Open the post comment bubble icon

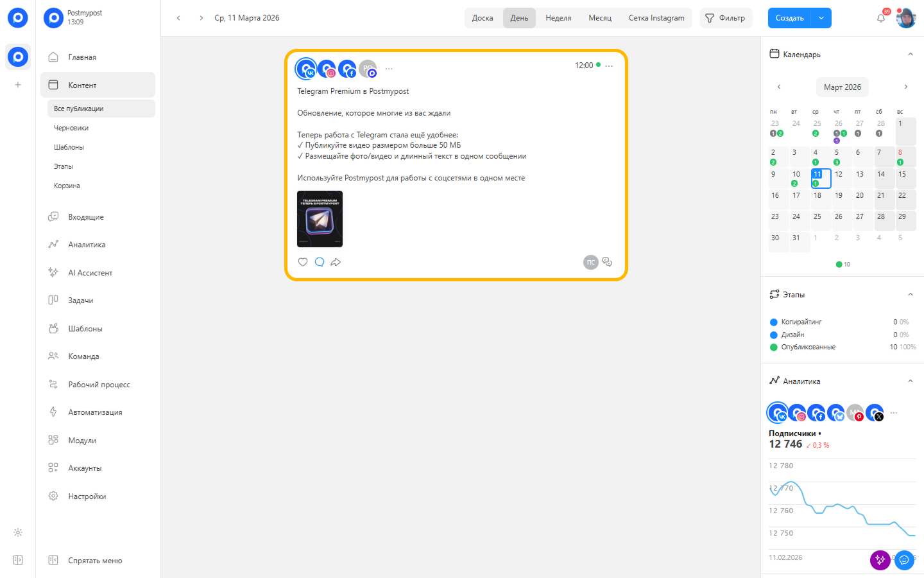[320, 262]
